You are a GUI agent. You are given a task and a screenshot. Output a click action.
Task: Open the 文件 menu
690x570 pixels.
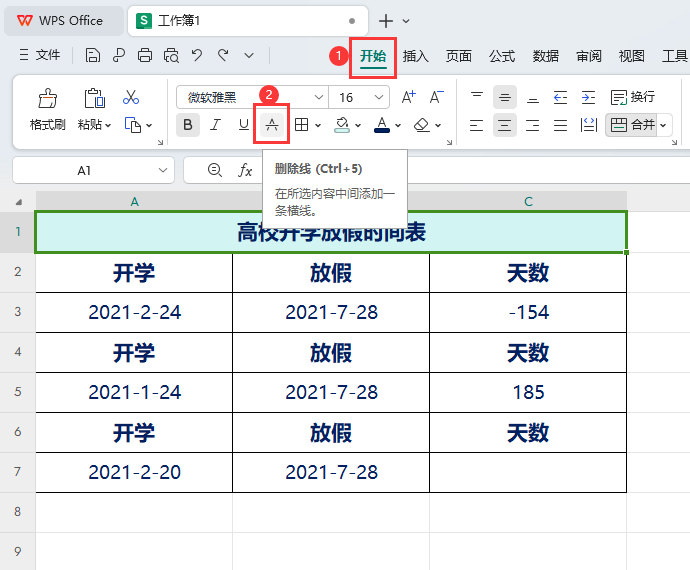click(x=40, y=55)
